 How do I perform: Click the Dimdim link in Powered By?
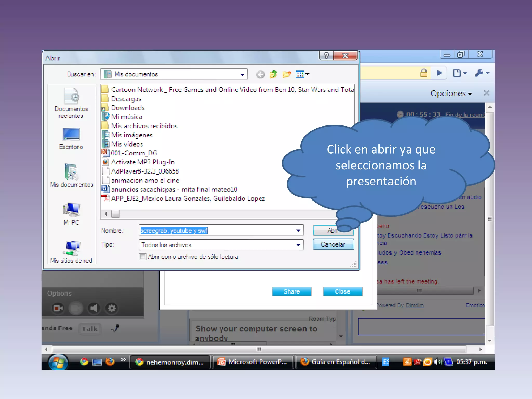[x=415, y=305]
